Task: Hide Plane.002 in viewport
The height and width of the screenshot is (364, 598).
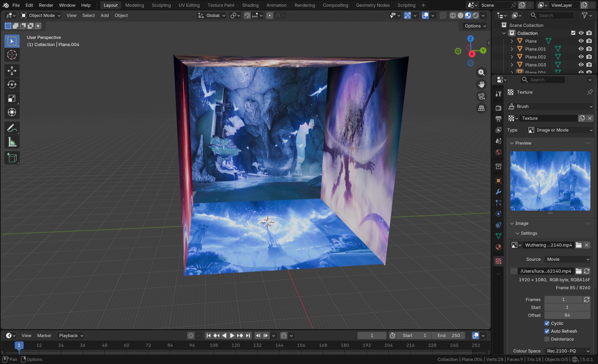Action: [x=581, y=57]
